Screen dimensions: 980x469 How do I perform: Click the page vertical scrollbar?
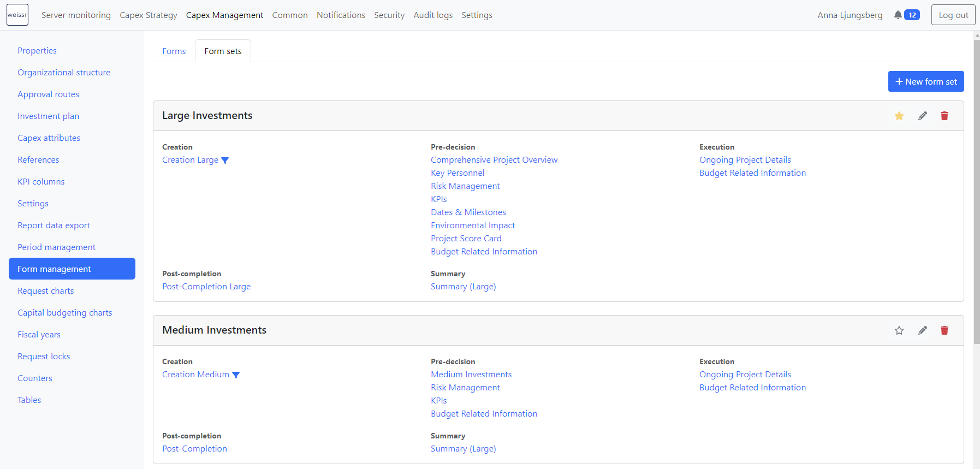[977, 191]
